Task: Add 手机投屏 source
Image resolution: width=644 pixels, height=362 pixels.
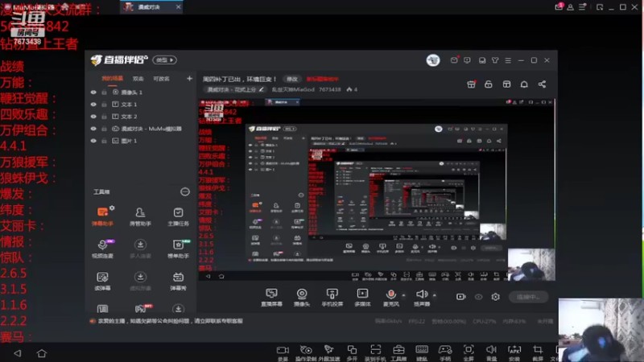Action: coord(332,297)
